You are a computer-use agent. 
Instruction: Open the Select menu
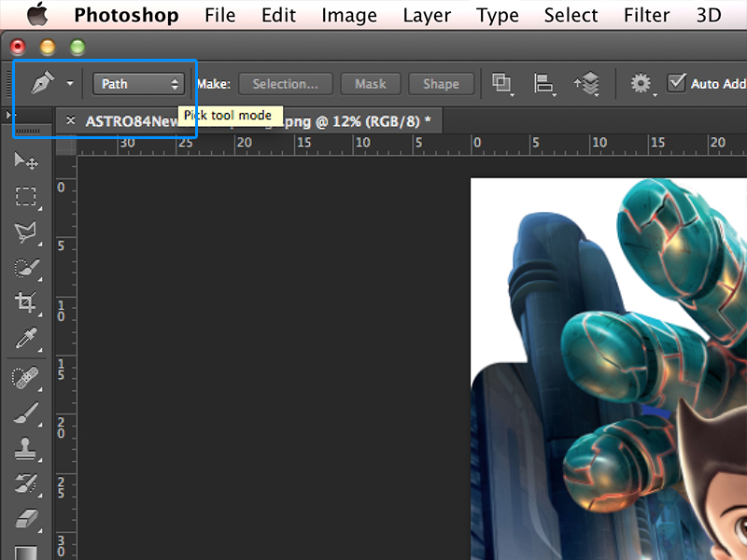tap(571, 15)
